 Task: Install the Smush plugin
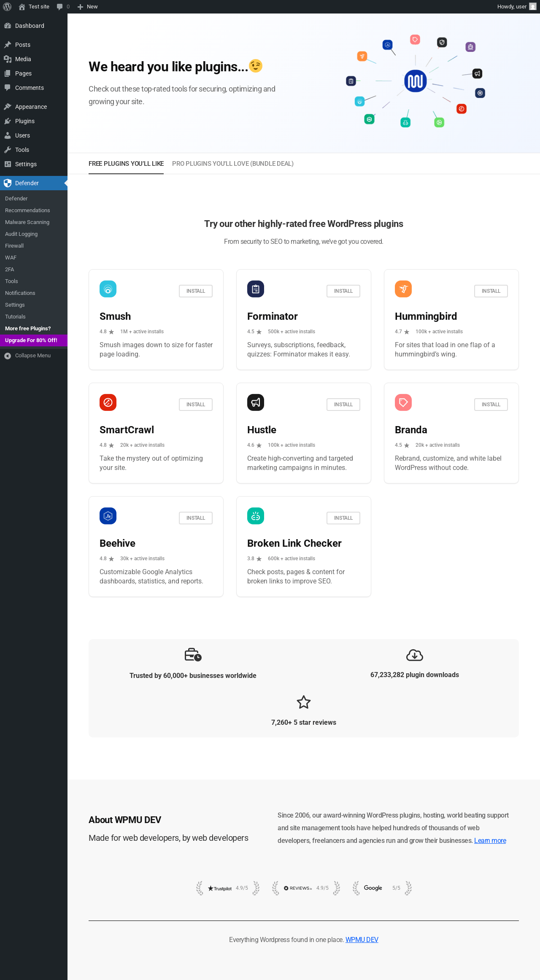[x=196, y=291]
